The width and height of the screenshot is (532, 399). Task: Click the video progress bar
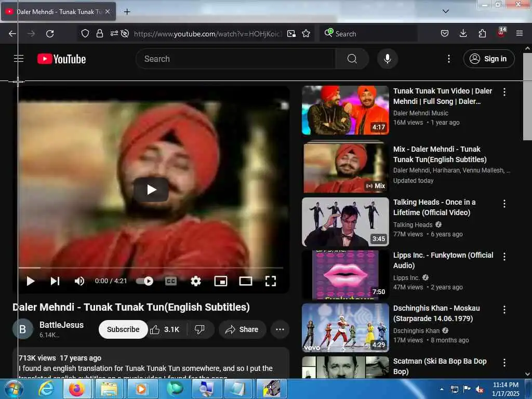click(151, 268)
